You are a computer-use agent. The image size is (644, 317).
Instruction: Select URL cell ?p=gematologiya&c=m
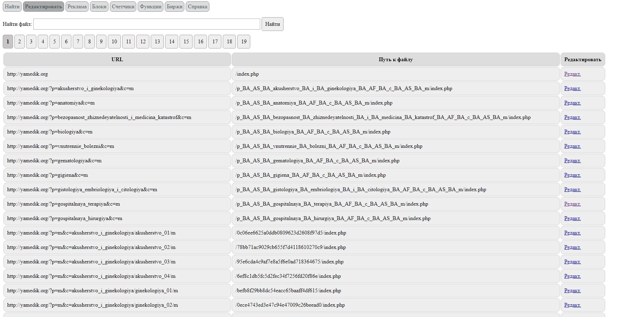pyautogui.click(x=117, y=161)
